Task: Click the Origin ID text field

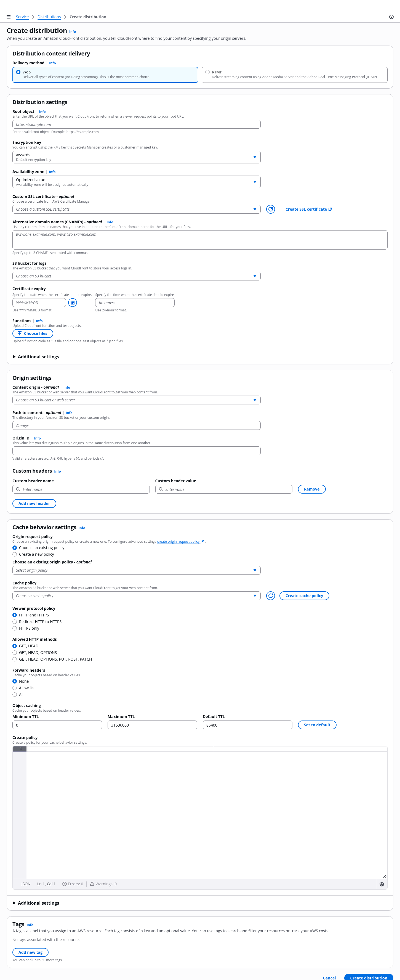Action: (136, 451)
